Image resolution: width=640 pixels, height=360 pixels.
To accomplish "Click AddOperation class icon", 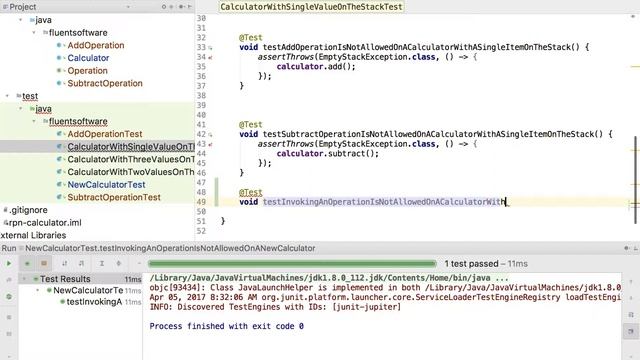I will click(60, 45).
